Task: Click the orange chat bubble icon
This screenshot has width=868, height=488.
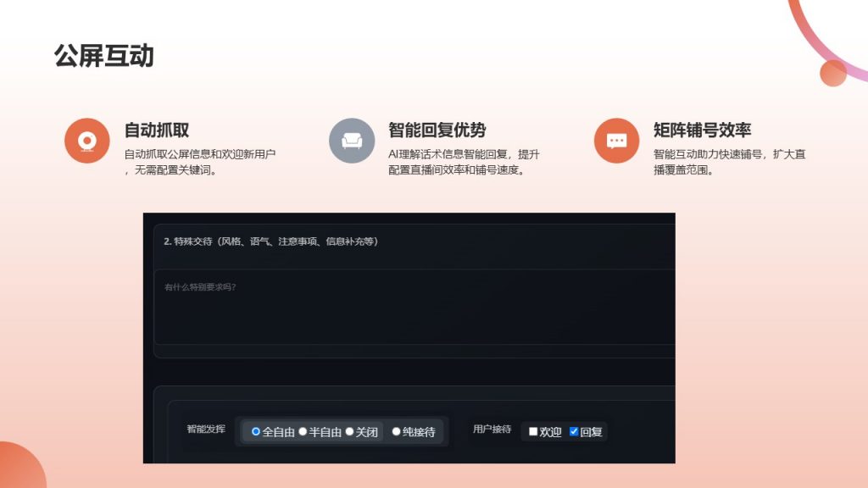Action: tap(616, 141)
